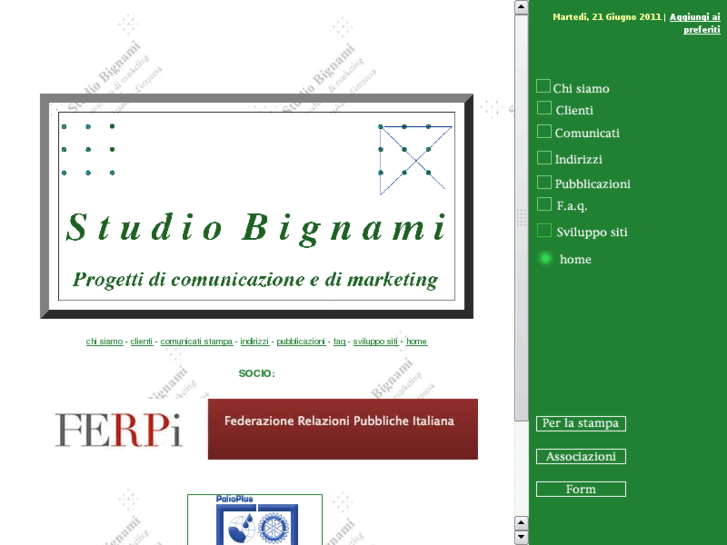Screen dimensions: 727x545
Task: Click the SOCIO: label
Action: tap(257, 373)
